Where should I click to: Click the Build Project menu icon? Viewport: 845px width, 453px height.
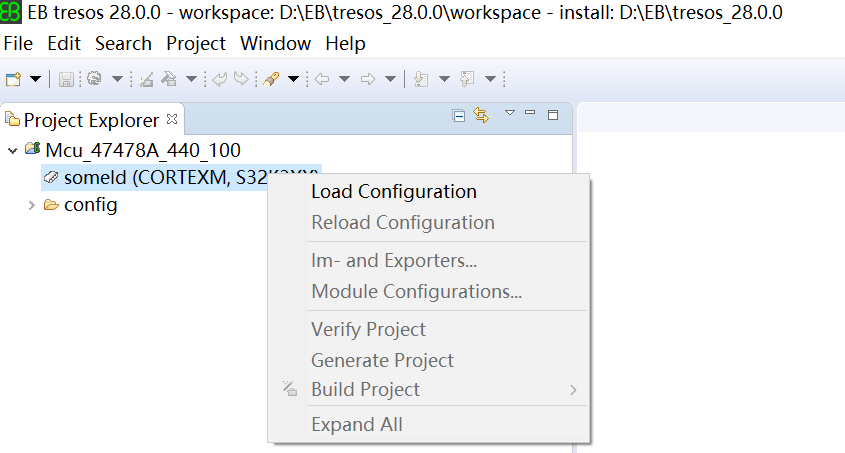pyautogui.click(x=290, y=388)
